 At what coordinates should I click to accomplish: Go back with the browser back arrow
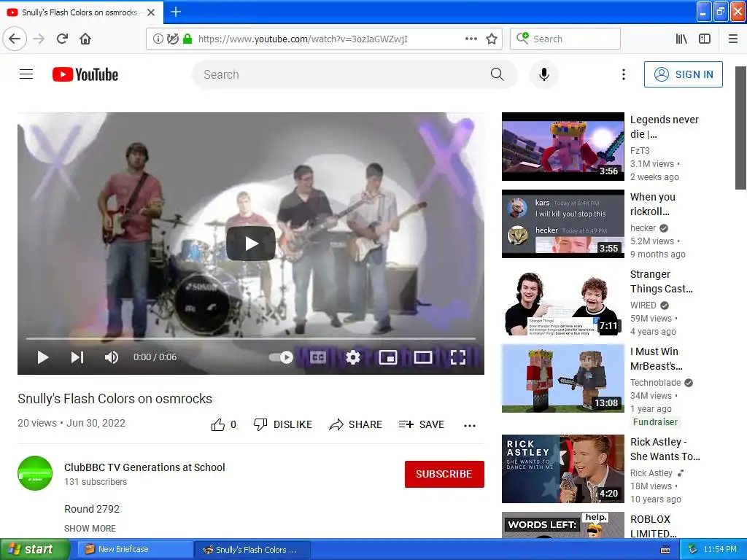15,39
